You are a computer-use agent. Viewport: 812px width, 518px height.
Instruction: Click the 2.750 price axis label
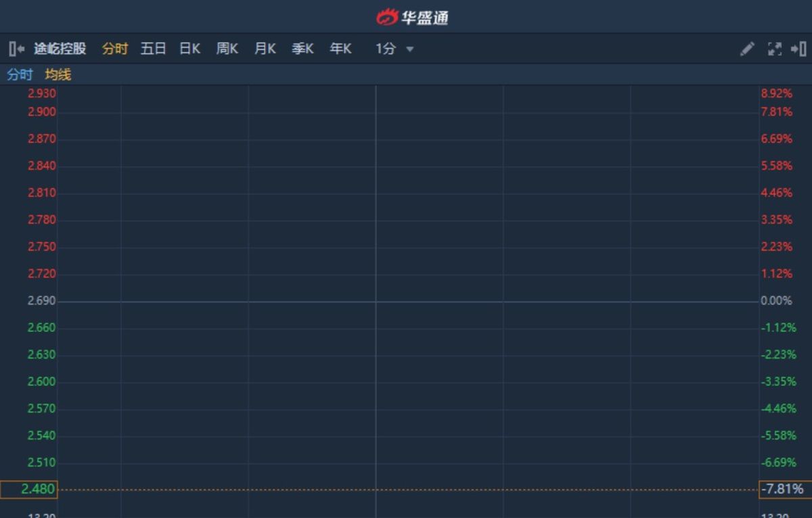42,247
